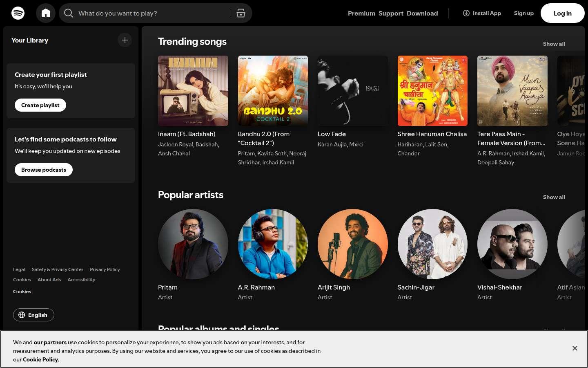The width and height of the screenshot is (588, 368).
Task: Go to Home via house icon
Action: [x=46, y=13]
